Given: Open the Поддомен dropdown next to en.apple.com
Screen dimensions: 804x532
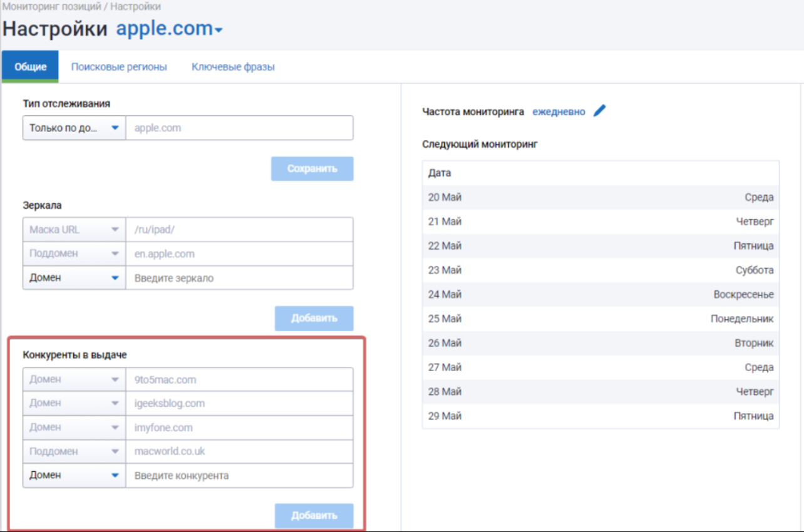Looking at the screenshot, I should coord(74,254).
